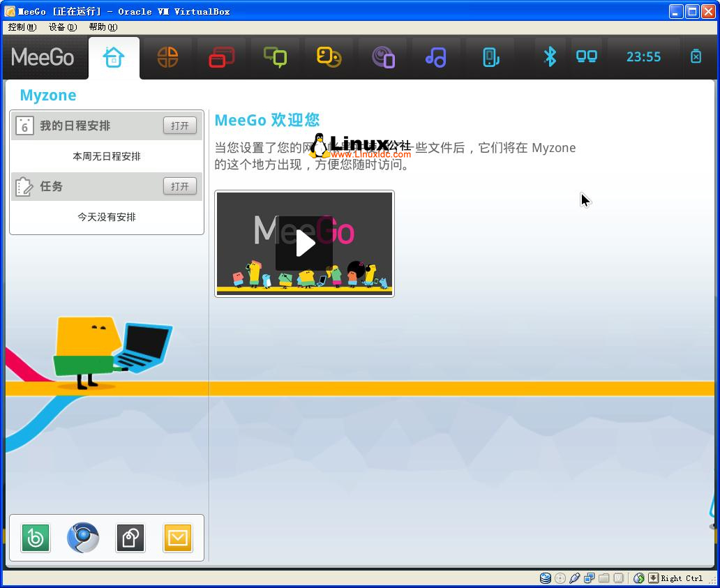Click 打开 next to 任务
Viewport: 720px width, 588px height.
(x=179, y=186)
